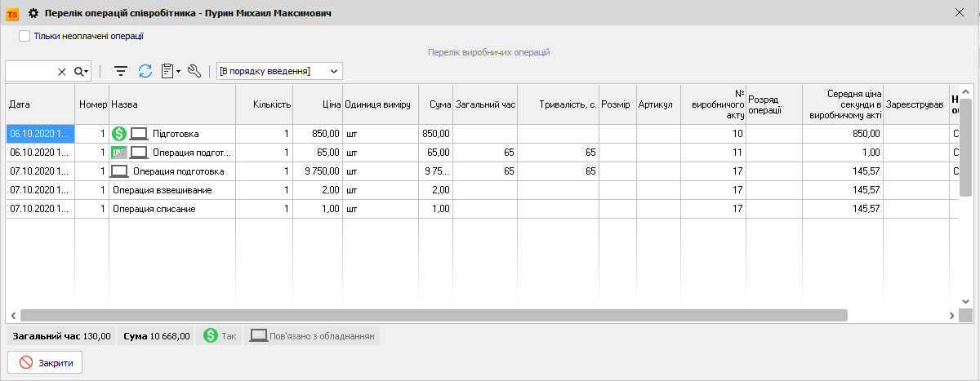
Task: Click the wrench settings icon
Action: pos(194,72)
